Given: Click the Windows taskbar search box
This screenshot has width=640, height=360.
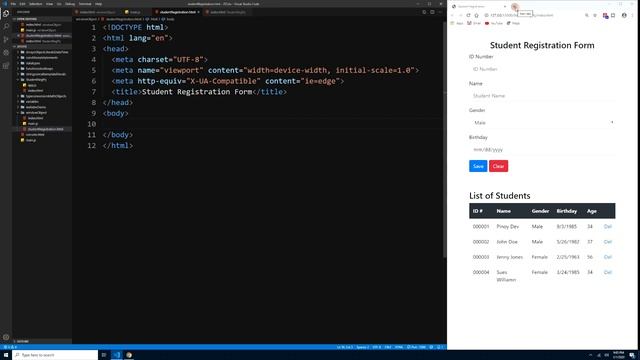Looking at the screenshot, I should [x=55, y=355].
